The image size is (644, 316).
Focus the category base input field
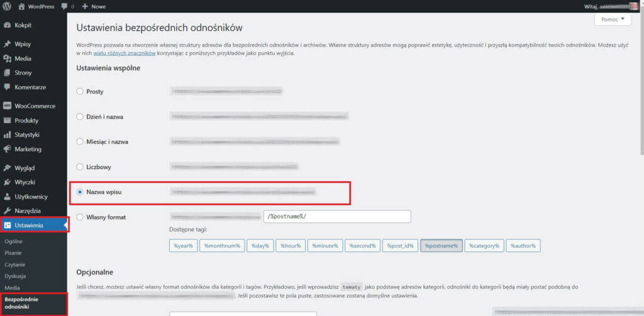243,313
